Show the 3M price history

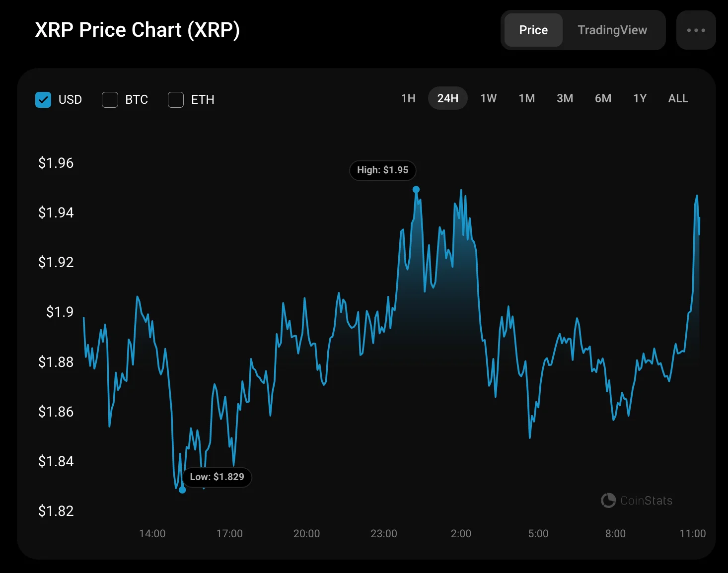[565, 98]
